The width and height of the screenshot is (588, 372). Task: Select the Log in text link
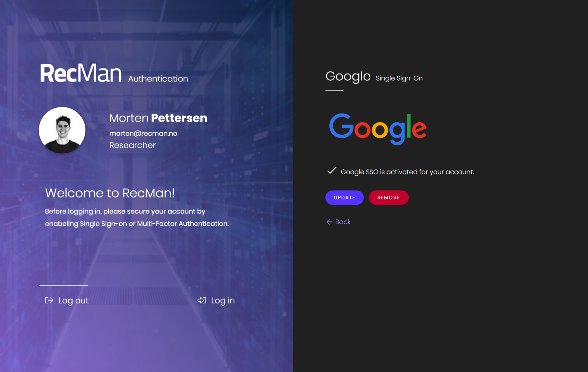223,301
